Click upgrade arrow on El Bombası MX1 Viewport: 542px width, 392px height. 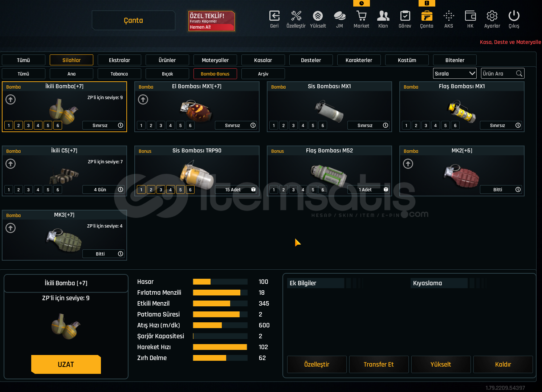[143, 99]
